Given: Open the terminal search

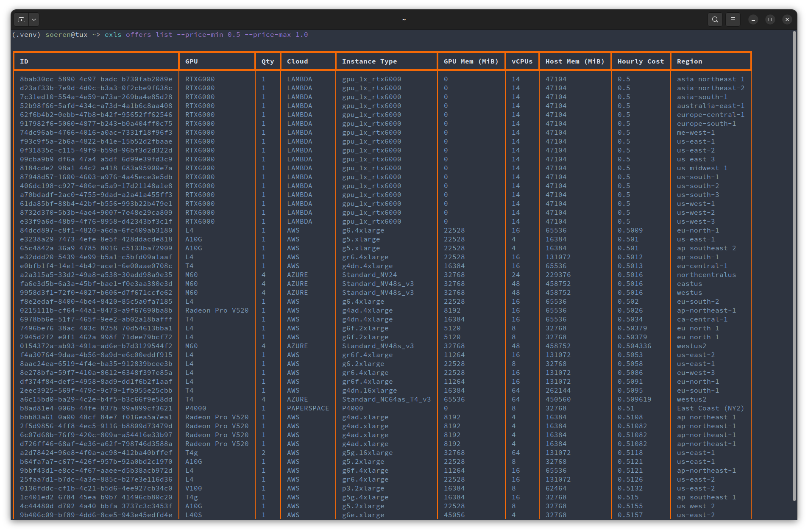Looking at the screenshot, I should tap(715, 19).
